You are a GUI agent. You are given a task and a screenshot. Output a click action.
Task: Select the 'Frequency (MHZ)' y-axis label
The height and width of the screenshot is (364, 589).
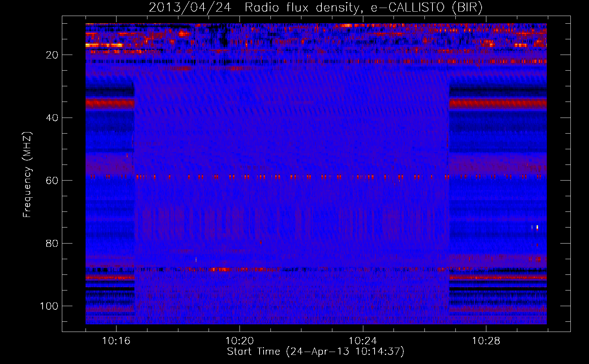click(x=27, y=174)
